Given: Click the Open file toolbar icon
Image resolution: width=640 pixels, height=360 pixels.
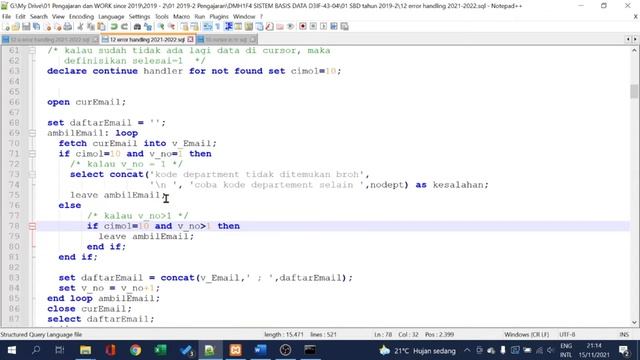Looking at the screenshot, I should 16,27.
